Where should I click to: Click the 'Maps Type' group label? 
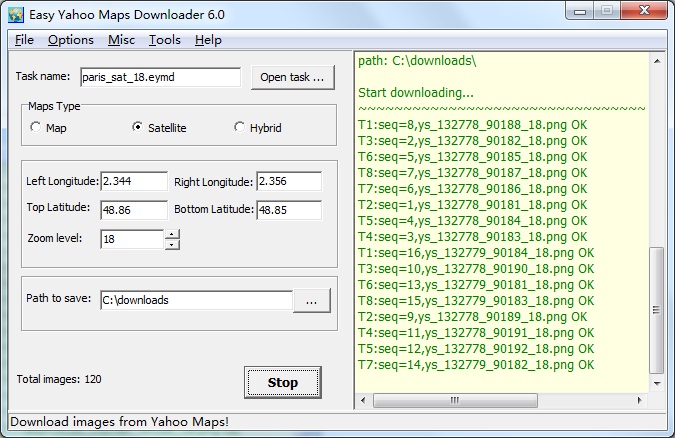click(54, 106)
